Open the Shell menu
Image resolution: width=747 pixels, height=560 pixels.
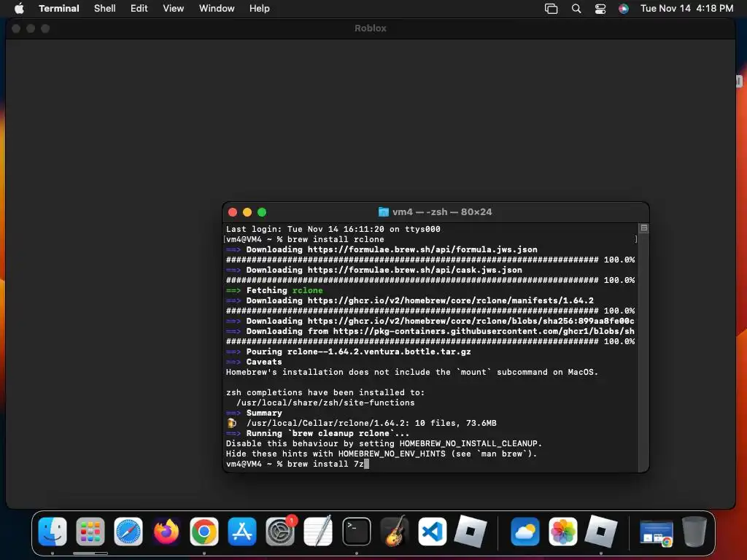point(105,9)
